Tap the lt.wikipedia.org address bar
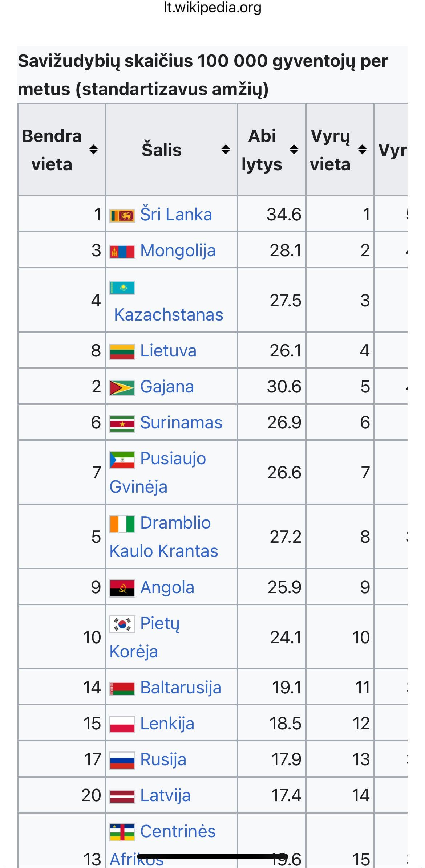This screenshot has width=425, height=868. tap(212, 8)
